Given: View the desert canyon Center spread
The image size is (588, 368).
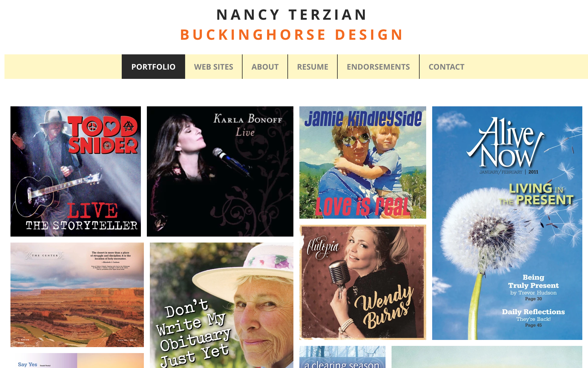Looking at the screenshot, I should click(x=77, y=295).
